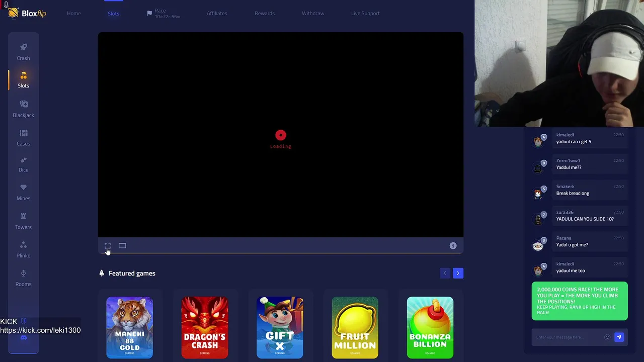Click the chat message input field
The image size is (644, 362).
click(x=569, y=337)
